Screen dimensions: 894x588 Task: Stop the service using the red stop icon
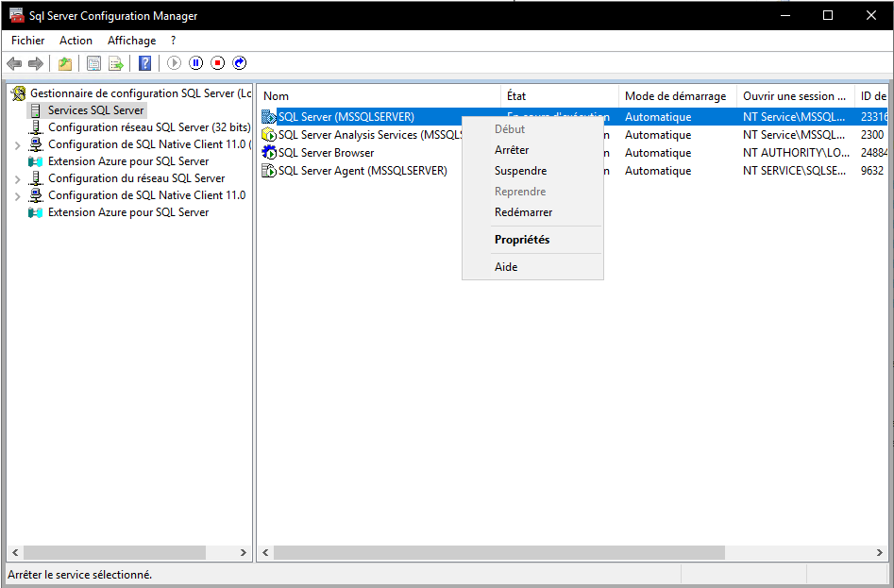[218, 63]
